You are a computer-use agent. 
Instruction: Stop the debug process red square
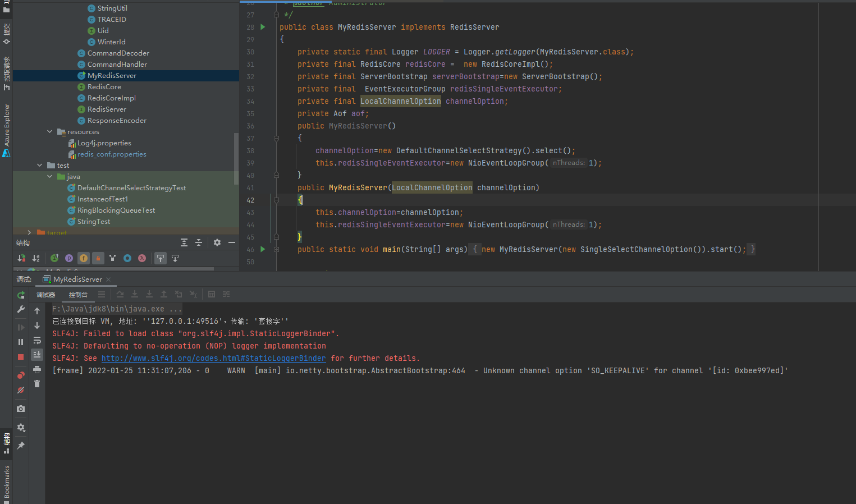21,357
